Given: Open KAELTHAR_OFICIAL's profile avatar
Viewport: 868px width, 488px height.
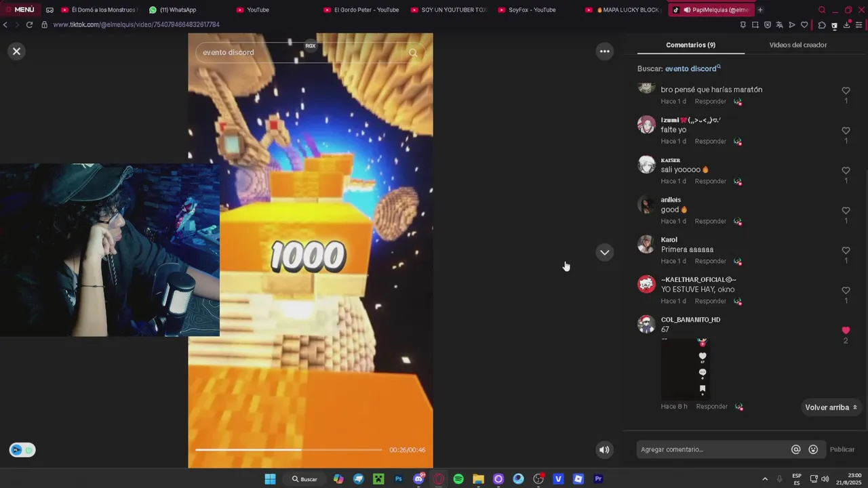Looking at the screenshot, I should tap(646, 284).
